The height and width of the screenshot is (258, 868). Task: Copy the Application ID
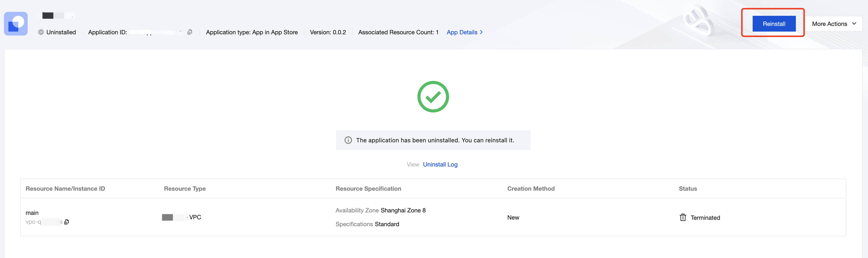click(190, 32)
